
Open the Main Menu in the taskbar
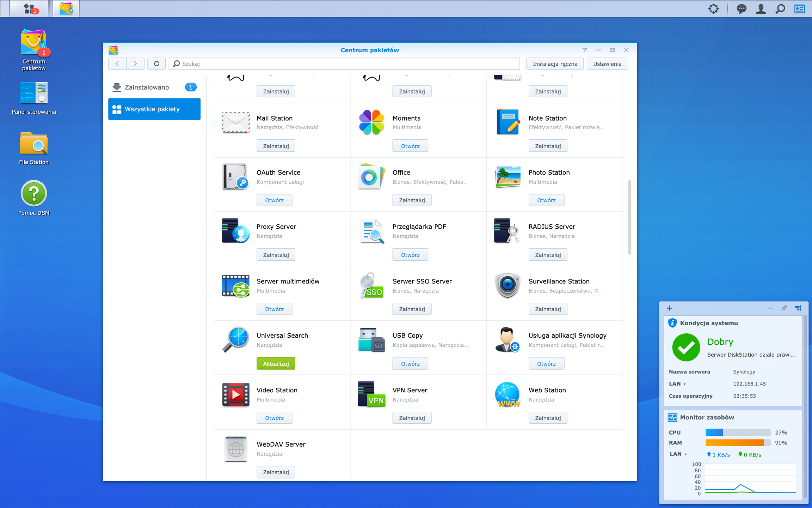click(x=30, y=8)
